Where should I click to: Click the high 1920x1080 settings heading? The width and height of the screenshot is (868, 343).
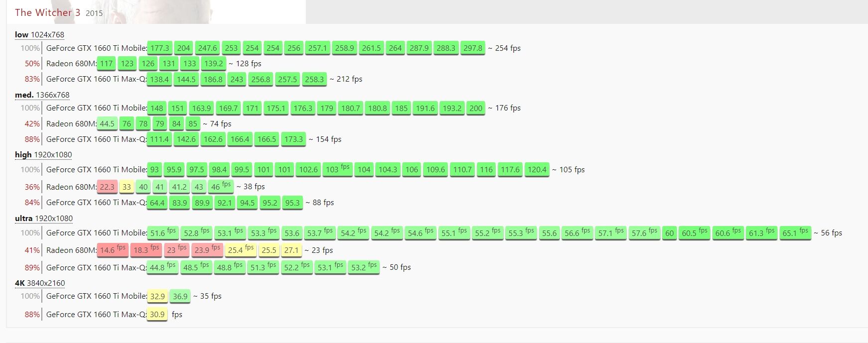(43, 154)
